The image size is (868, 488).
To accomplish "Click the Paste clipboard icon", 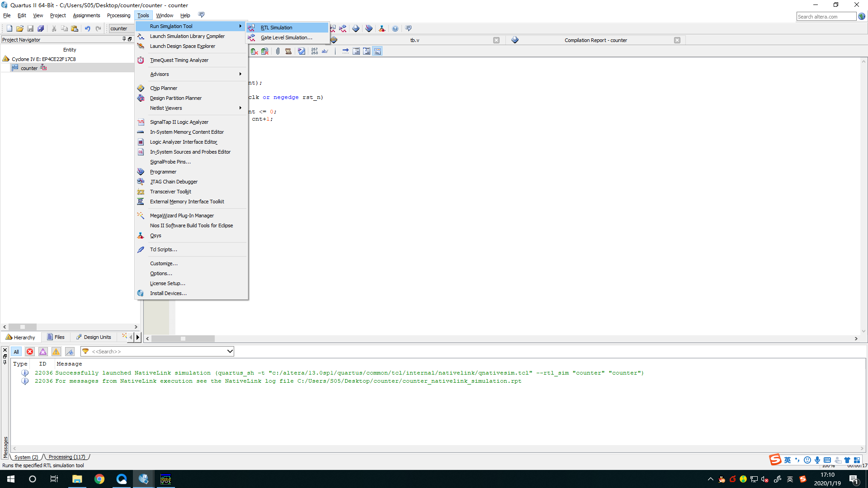I will pos(75,28).
